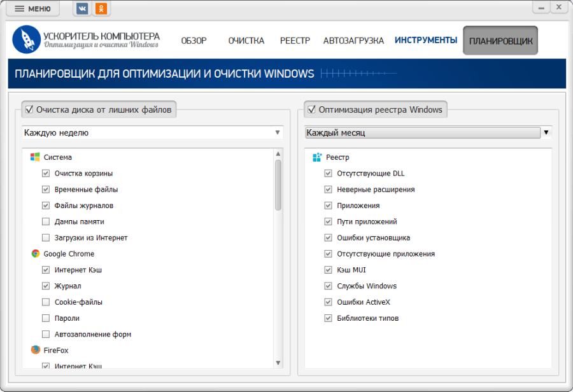Screen dimensions: 573x392
Task: Click the Google Chrome icon in list
Action: point(36,254)
